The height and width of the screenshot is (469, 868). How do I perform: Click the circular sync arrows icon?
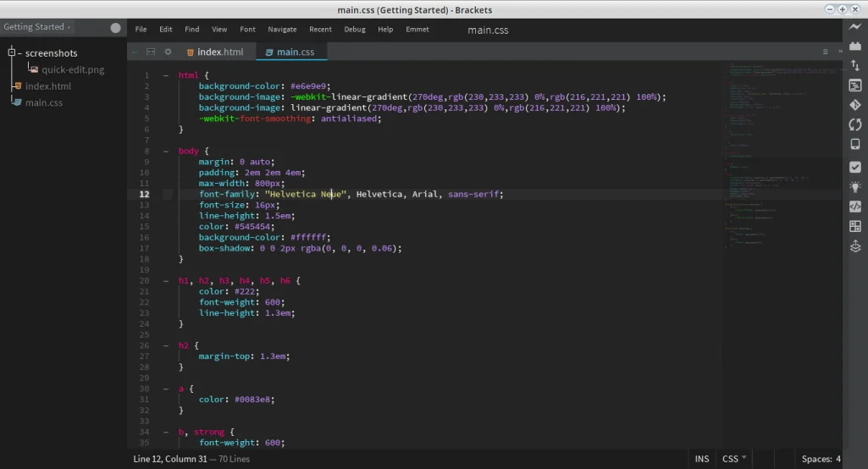point(855,124)
